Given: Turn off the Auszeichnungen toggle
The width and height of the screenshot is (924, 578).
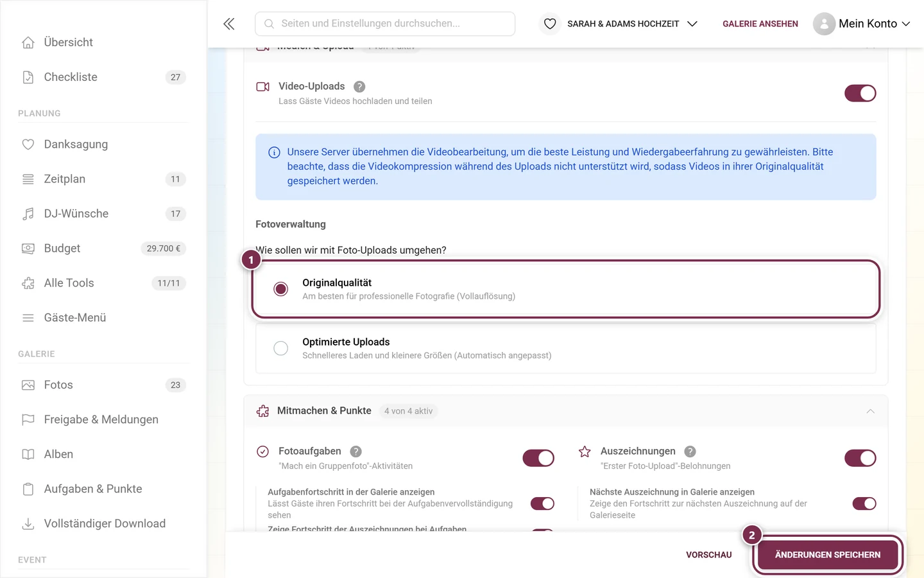Looking at the screenshot, I should pyautogui.click(x=860, y=458).
